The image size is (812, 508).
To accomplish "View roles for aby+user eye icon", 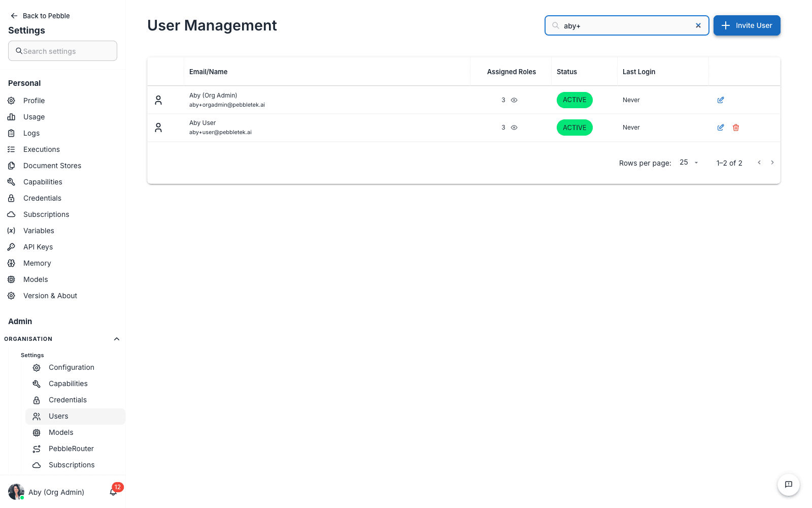I will click(514, 128).
